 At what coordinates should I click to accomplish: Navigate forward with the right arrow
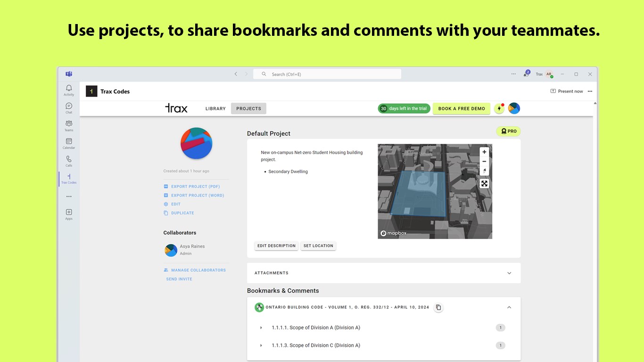246,74
